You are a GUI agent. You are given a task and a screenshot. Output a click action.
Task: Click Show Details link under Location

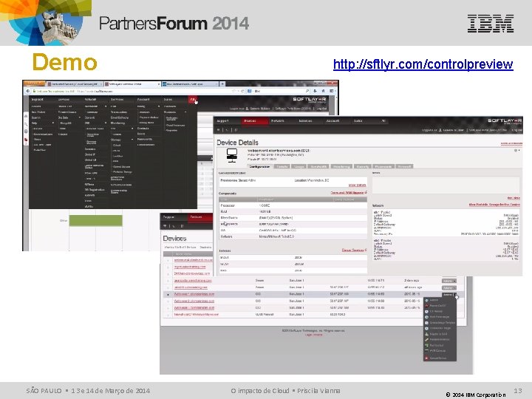point(358,185)
